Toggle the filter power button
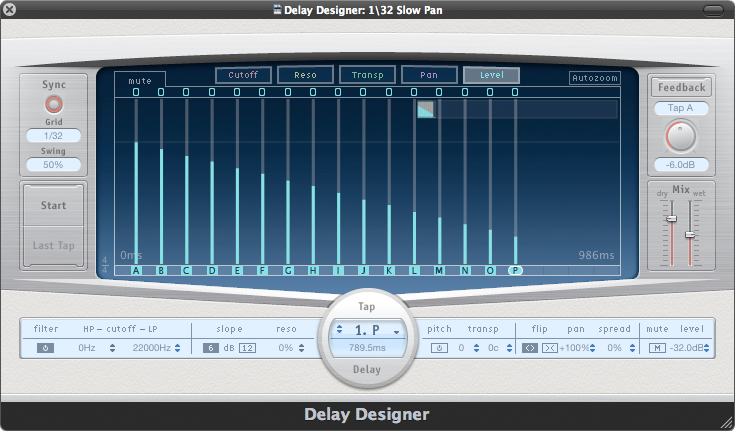Image resolution: width=735 pixels, height=431 pixels. [45, 348]
